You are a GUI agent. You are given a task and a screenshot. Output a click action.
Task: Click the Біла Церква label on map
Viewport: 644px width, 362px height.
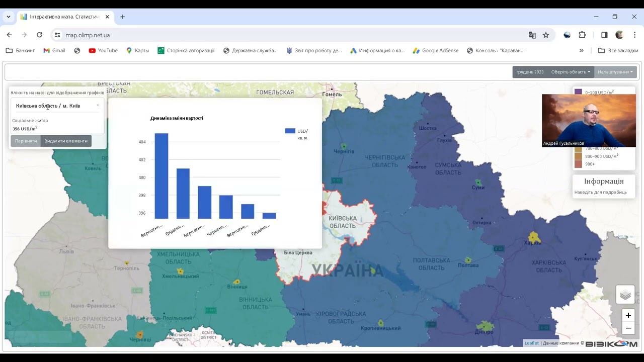coord(298,252)
